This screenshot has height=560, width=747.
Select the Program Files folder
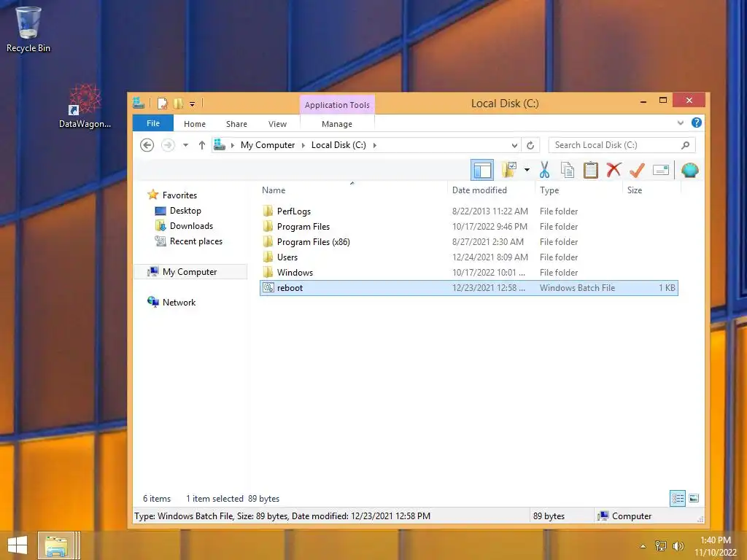(x=469, y=226)
